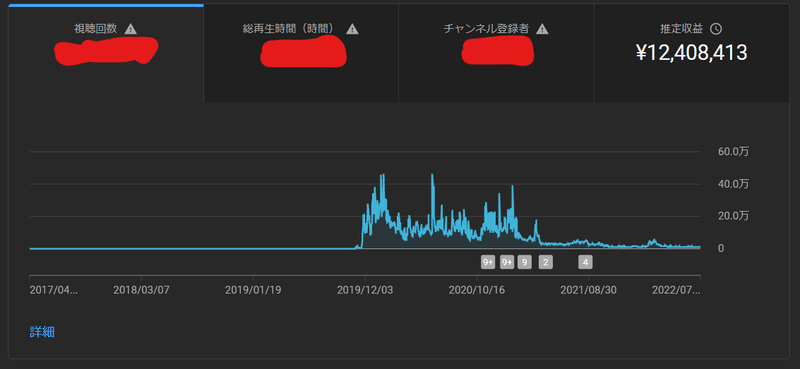Open the 詳細 link

tap(42, 332)
